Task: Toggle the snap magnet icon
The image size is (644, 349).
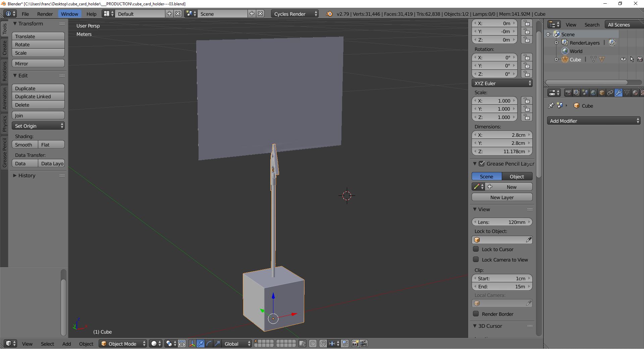Action: click(323, 344)
